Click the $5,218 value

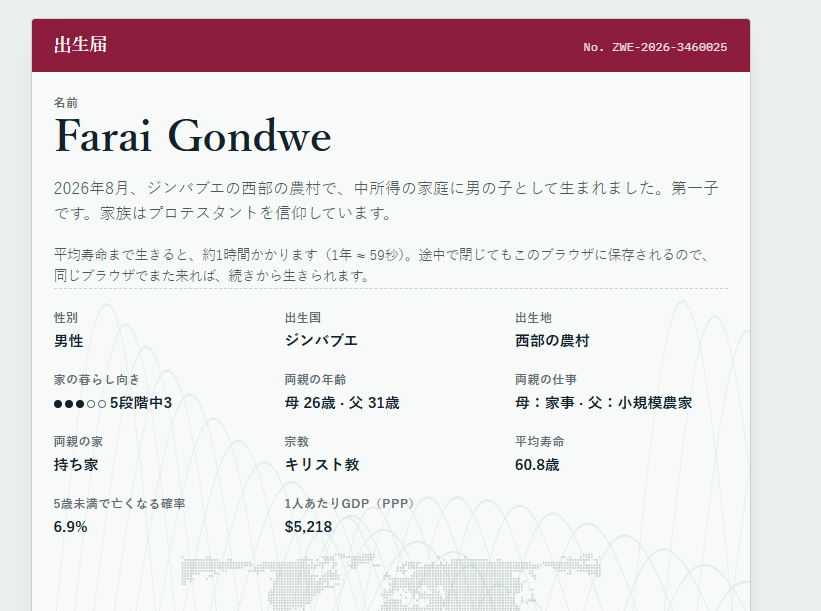[x=308, y=527]
